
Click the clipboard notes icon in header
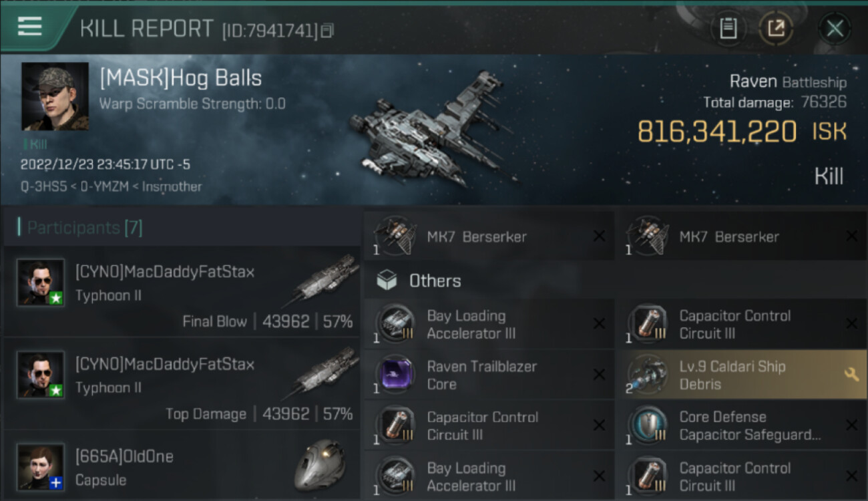click(x=728, y=28)
